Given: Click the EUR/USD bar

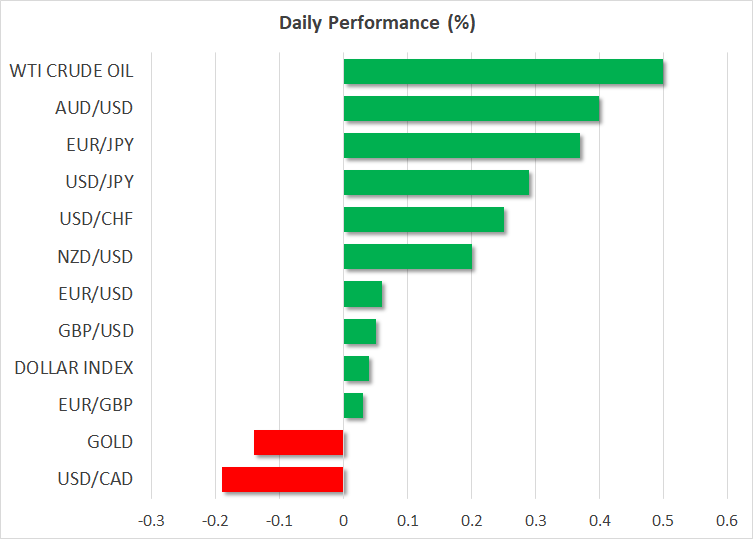Looking at the screenshot, I should (x=362, y=294).
